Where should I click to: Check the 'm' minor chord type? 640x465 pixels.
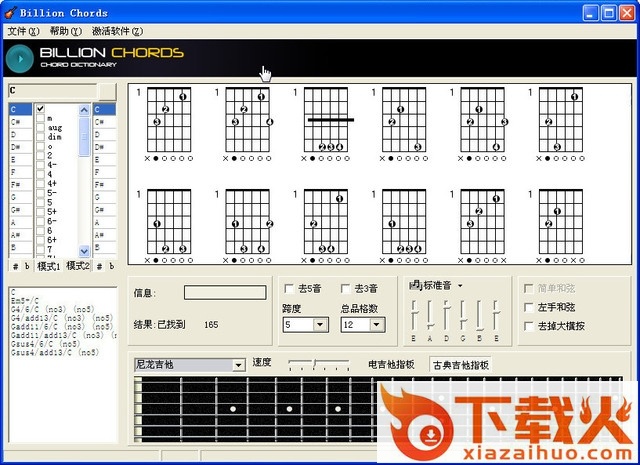click(x=40, y=118)
